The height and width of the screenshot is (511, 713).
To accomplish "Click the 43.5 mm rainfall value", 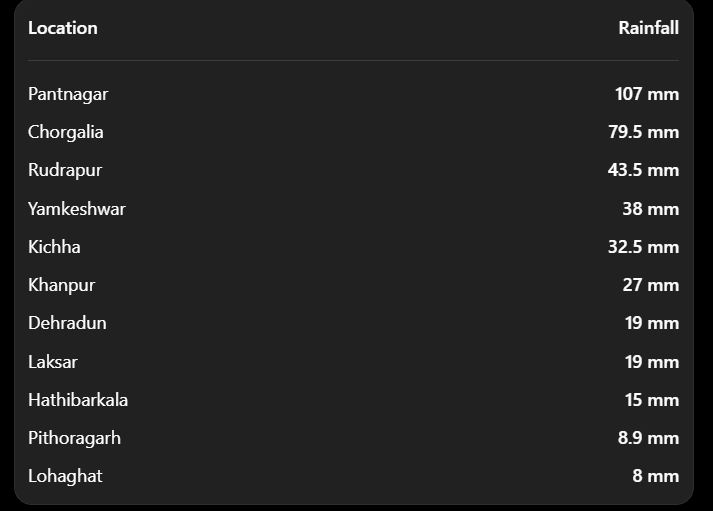I will pos(643,170).
